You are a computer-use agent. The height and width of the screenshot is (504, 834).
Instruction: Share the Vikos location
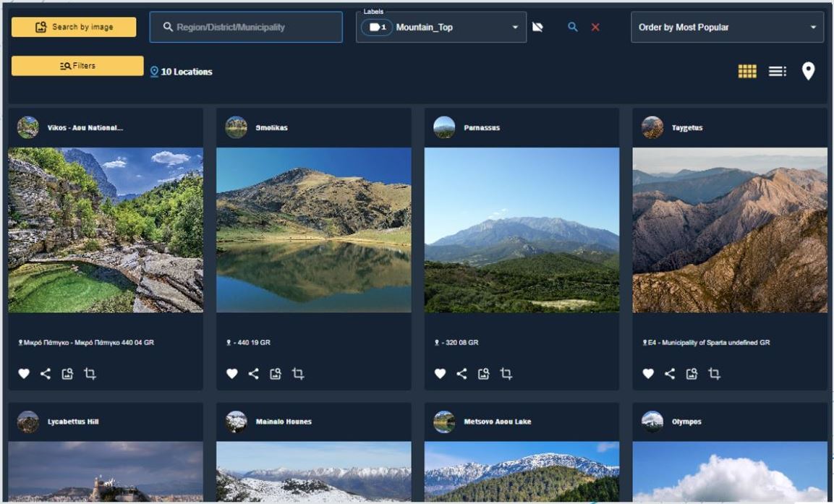(x=46, y=374)
